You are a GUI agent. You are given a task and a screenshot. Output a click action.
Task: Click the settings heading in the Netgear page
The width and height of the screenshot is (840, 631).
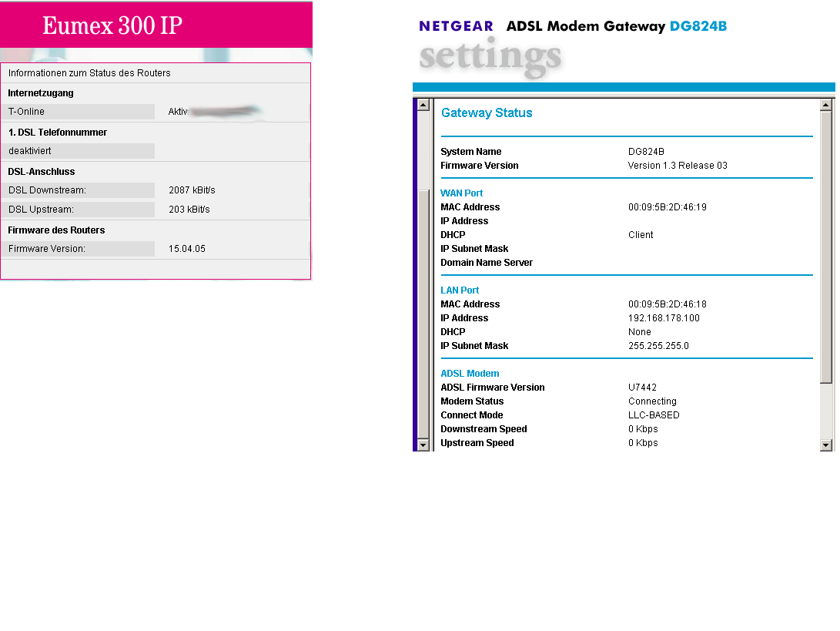coord(490,57)
